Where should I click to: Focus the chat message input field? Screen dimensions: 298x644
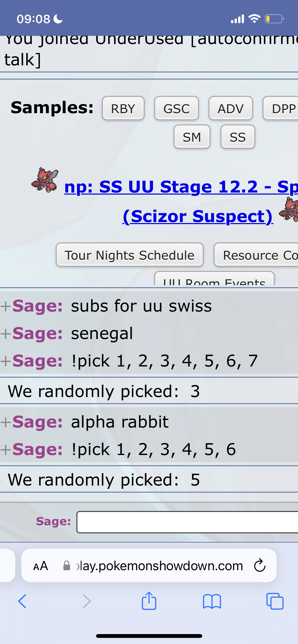[187, 522]
